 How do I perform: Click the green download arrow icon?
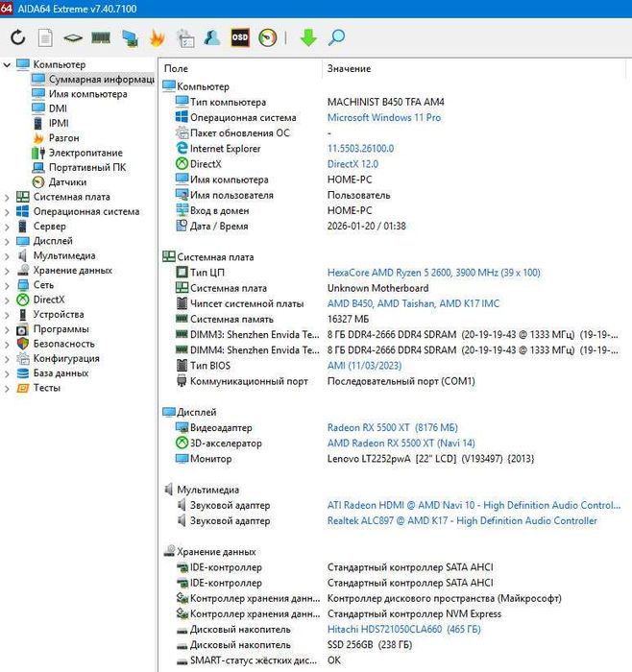click(308, 37)
